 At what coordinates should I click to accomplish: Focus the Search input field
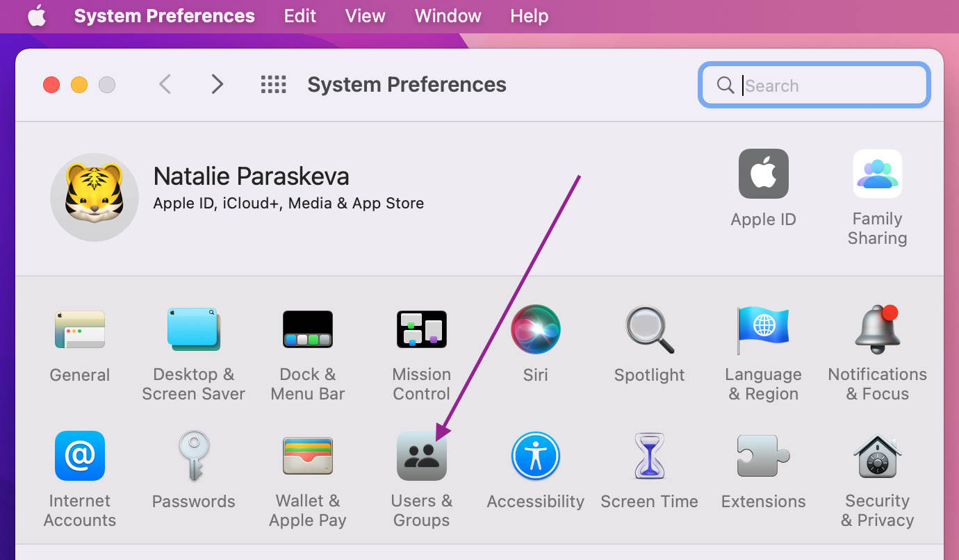click(814, 85)
